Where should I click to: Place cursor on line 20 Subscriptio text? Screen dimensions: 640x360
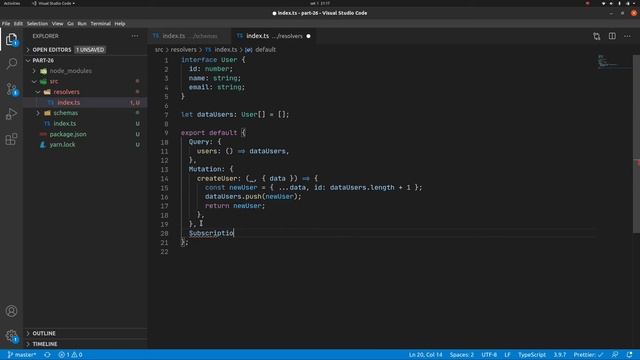point(211,233)
